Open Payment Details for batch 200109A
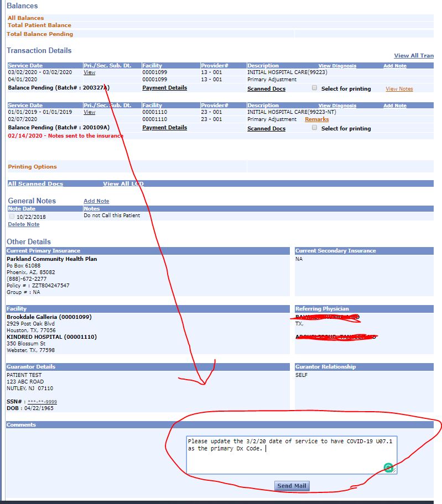The image size is (442, 504). pos(164,128)
